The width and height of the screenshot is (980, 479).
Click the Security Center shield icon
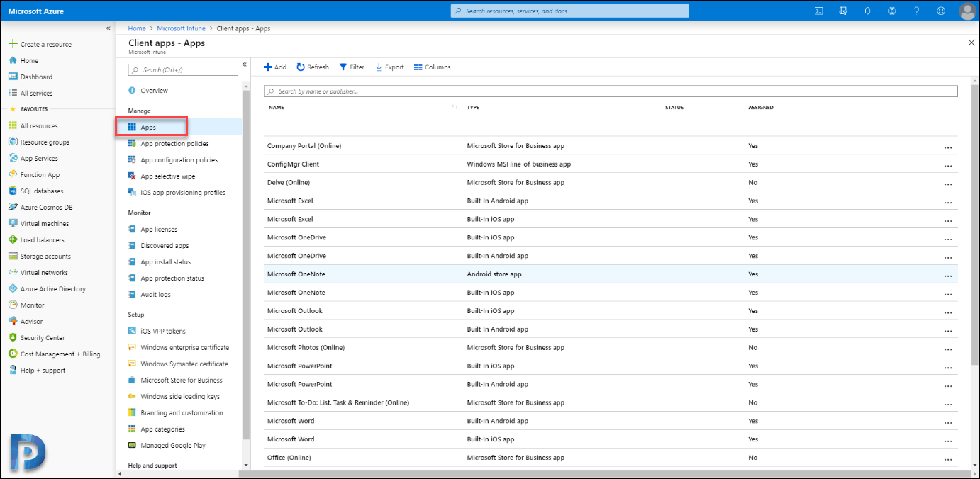(13, 337)
